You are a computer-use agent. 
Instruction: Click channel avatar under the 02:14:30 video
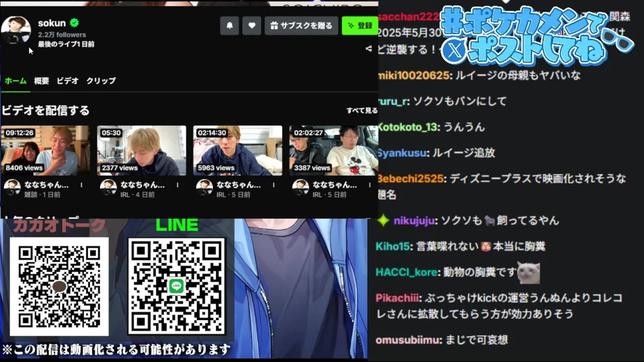click(x=204, y=188)
